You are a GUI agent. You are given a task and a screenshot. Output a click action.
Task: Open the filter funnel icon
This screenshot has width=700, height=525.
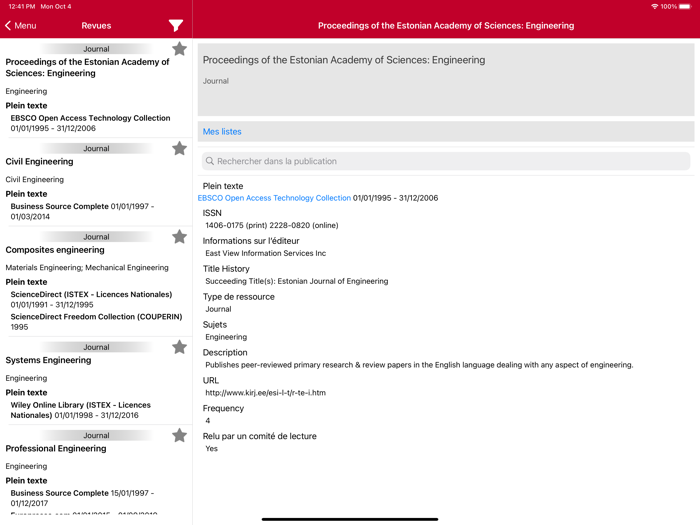176,25
